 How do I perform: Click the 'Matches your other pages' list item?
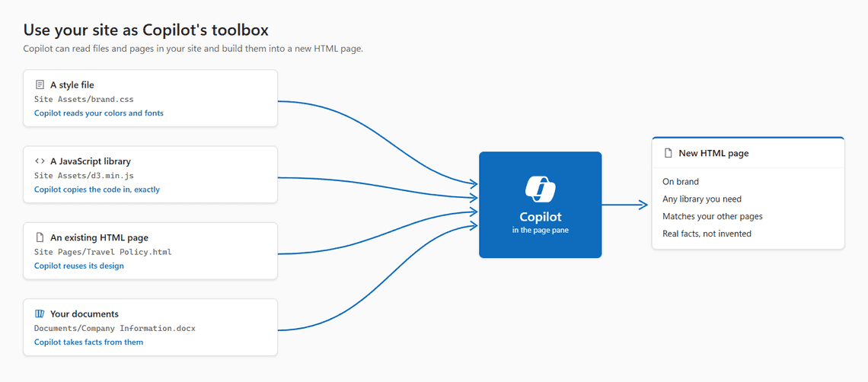[713, 216]
